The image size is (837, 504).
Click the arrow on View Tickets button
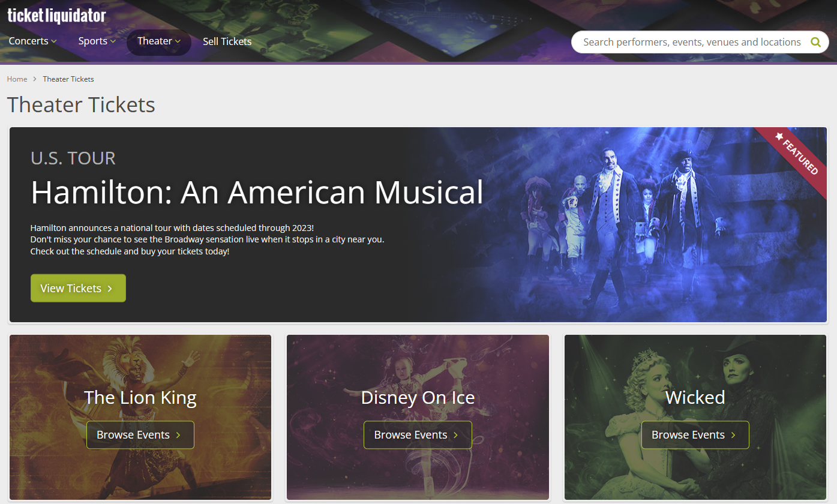pyautogui.click(x=110, y=289)
